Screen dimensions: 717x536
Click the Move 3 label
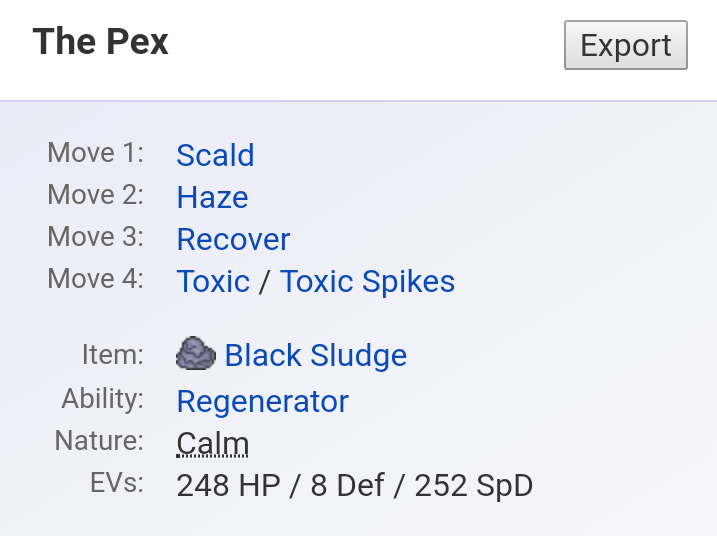(96, 237)
